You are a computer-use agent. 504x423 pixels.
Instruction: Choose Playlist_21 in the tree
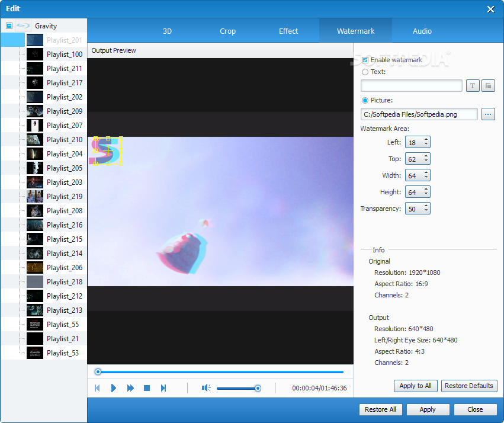[x=62, y=339]
